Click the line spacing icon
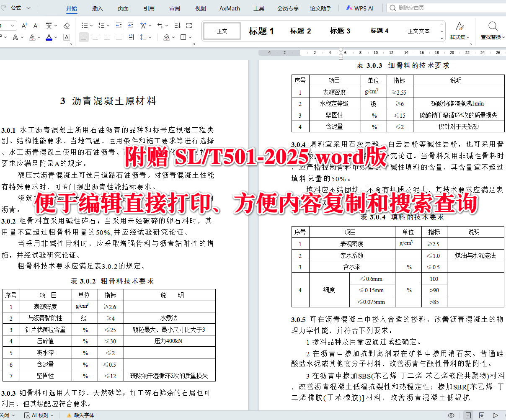 [x=143, y=37]
